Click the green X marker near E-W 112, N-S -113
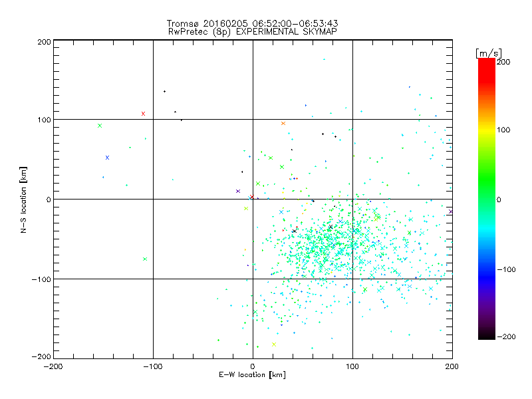This screenshot has width=532, height=399. point(365,290)
